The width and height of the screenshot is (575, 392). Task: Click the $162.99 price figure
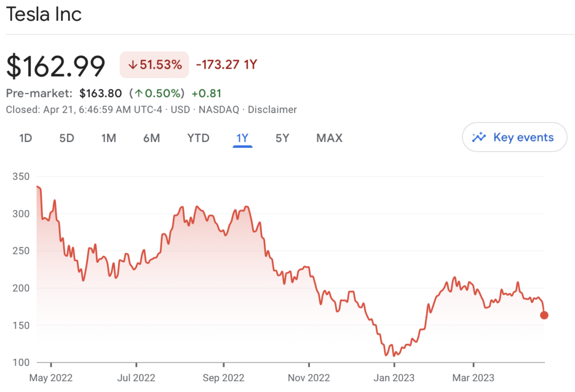point(56,66)
